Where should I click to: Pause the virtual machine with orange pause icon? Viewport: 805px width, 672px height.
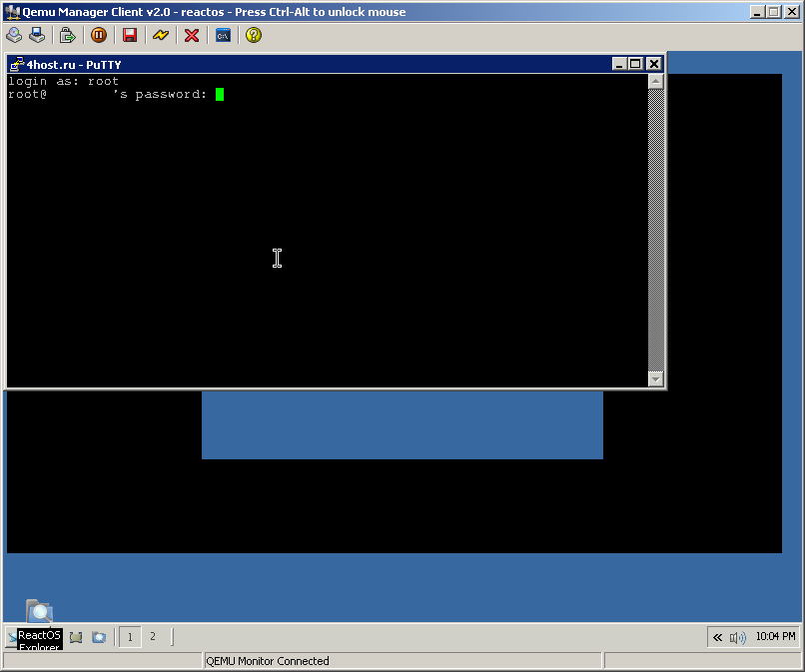tap(99, 35)
